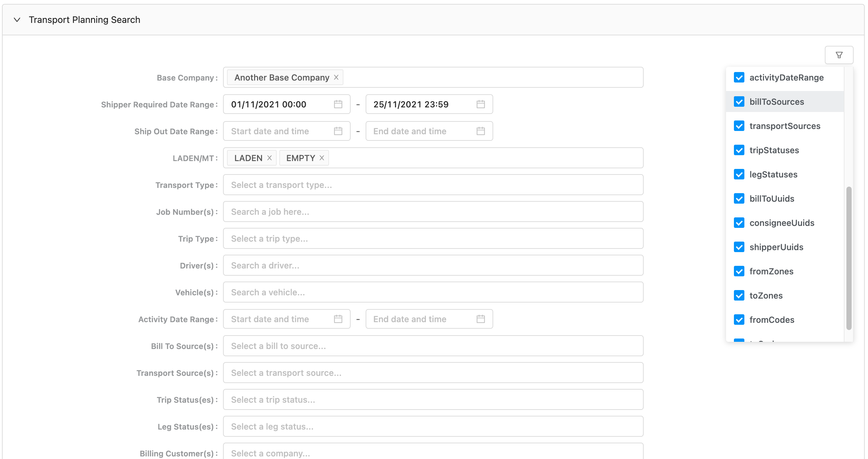The image size is (868, 459).
Task: Open calendar icon for Ship Out start date
Action: point(338,131)
